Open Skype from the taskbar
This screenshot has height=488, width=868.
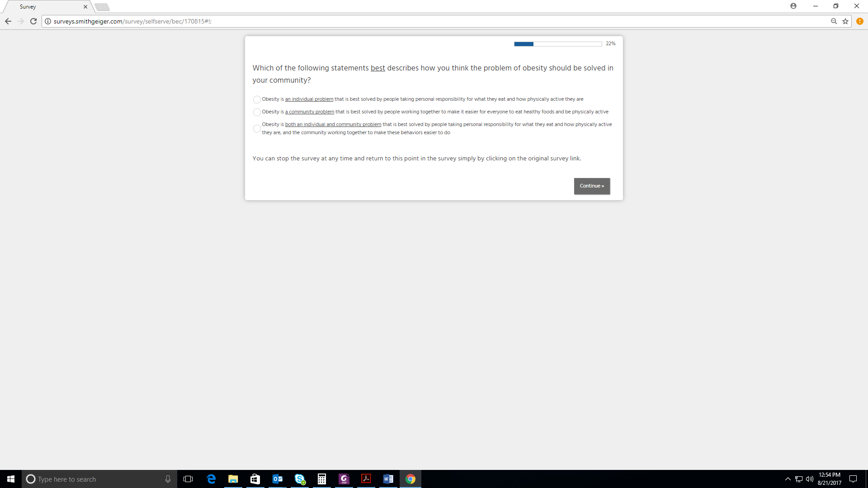click(300, 479)
